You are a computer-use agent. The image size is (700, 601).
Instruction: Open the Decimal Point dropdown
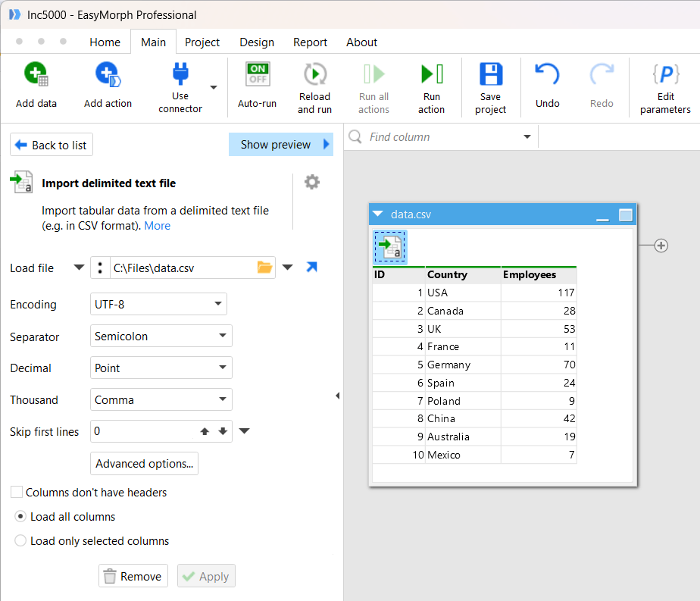tap(161, 368)
